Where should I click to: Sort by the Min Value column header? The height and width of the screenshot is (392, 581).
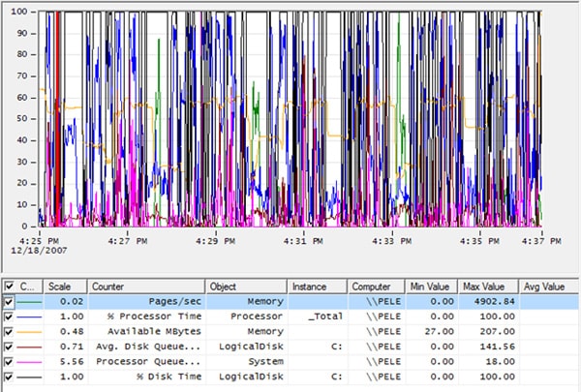coord(431,286)
